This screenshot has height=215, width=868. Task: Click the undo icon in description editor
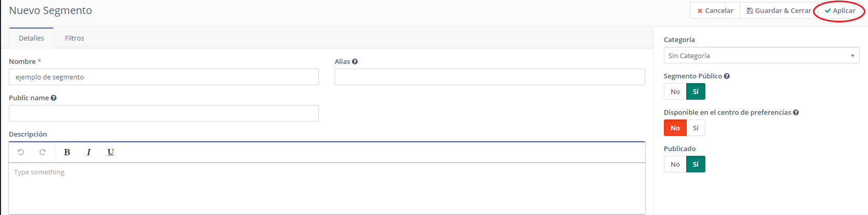point(21,152)
